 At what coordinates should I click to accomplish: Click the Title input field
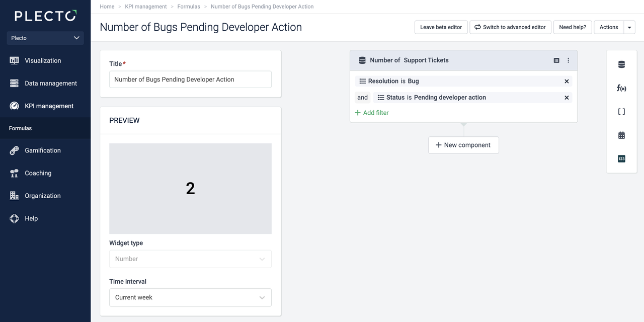[190, 79]
